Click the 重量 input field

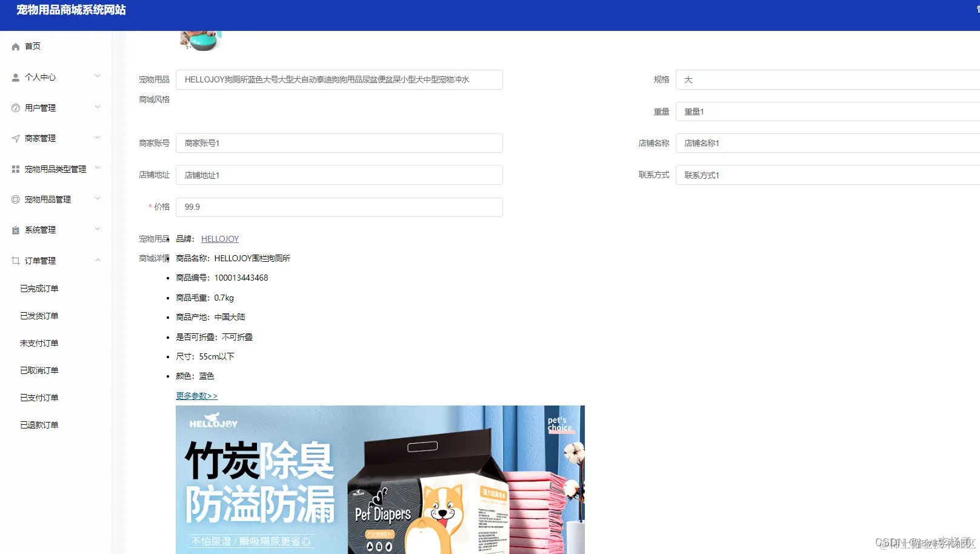pyautogui.click(x=828, y=112)
